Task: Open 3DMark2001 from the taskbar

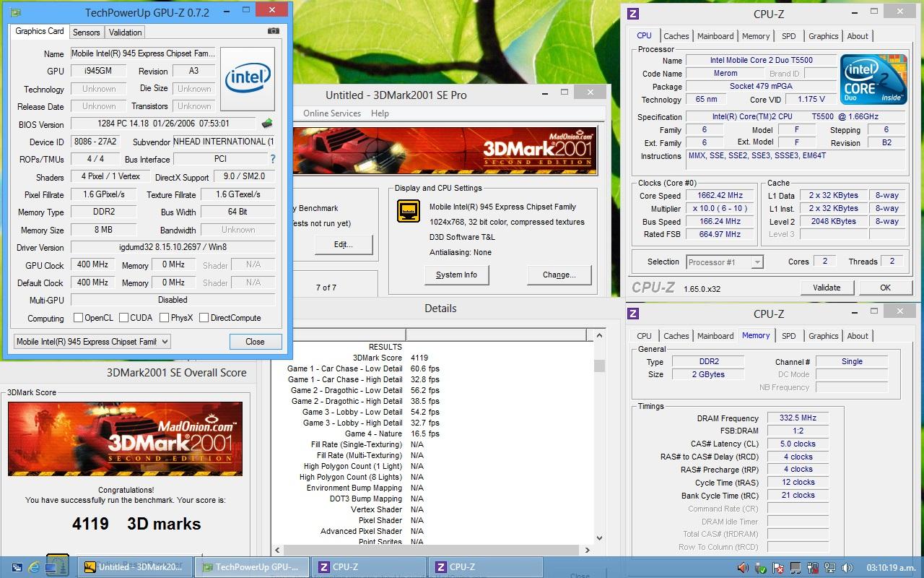Action: coord(135,567)
